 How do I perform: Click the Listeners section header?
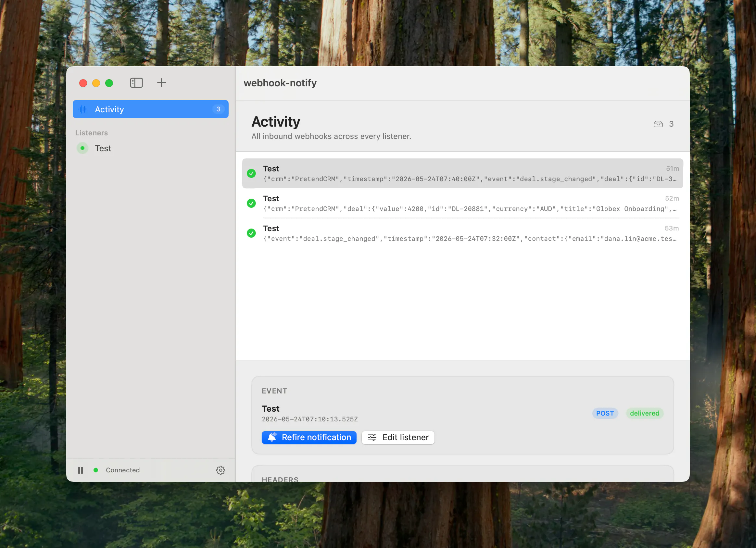92,133
